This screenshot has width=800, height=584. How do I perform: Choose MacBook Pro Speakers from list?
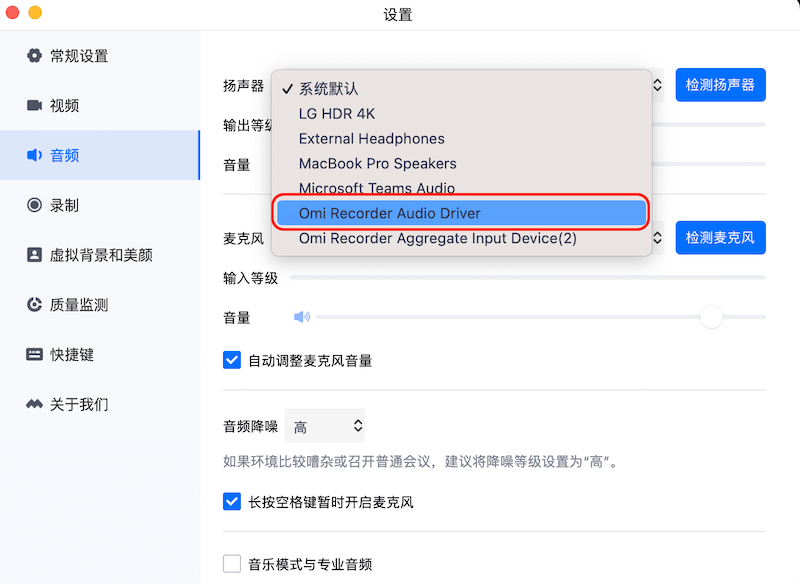(x=377, y=163)
